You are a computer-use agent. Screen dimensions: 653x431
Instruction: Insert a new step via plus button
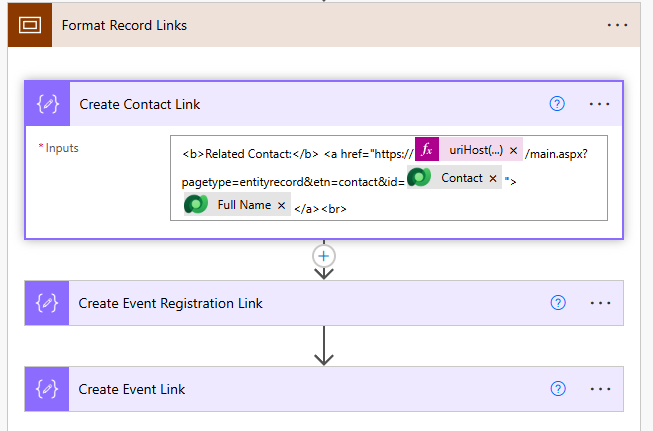(x=323, y=255)
